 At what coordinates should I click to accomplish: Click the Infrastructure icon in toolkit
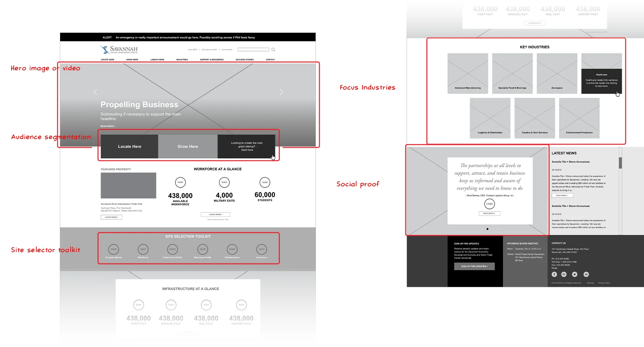(x=232, y=249)
